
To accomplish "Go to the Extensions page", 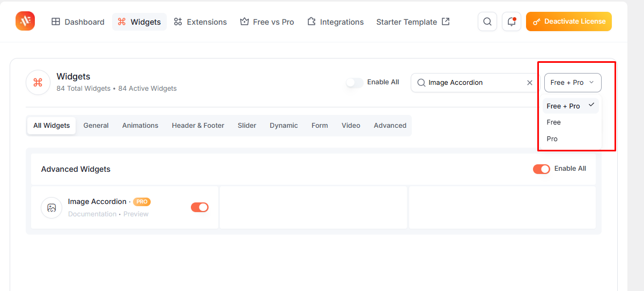I will (200, 22).
